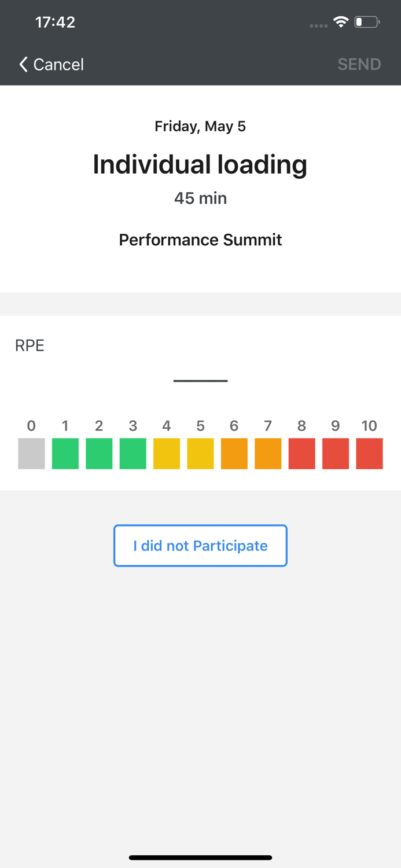Select the red RPE 8 swatch
The width and height of the screenshot is (401, 868).
(x=301, y=453)
